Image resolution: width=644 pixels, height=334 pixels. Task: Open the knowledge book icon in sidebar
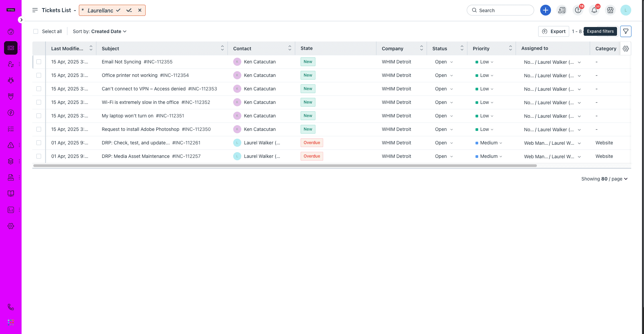pos(11,194)
